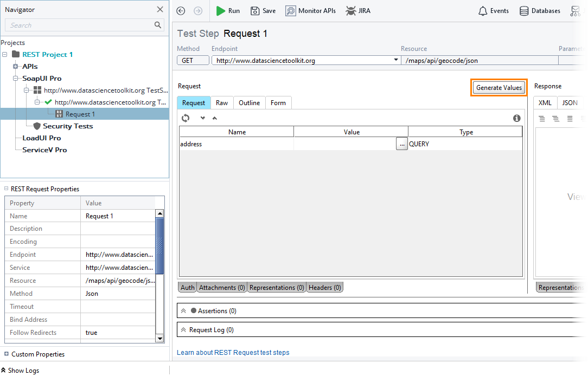
Task: Collapse the SoapUI Pro node
Action: pyautogui.click(x=15, y=78)
